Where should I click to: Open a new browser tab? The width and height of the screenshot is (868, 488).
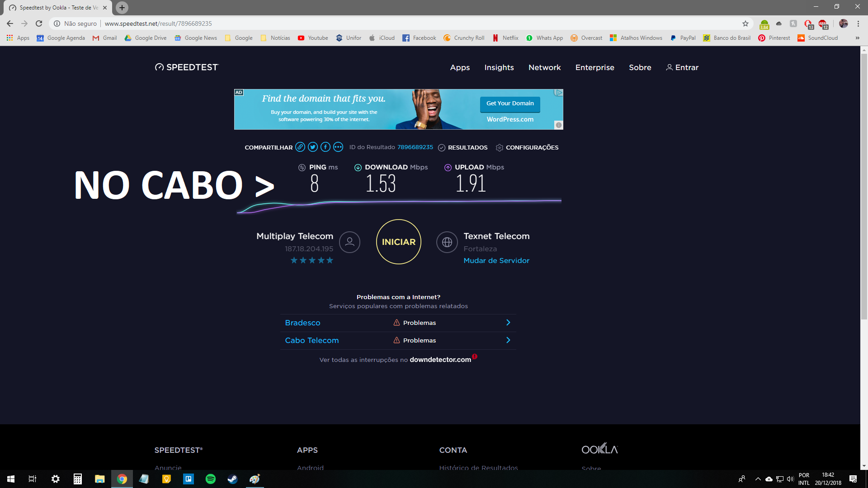pos(122,8)
